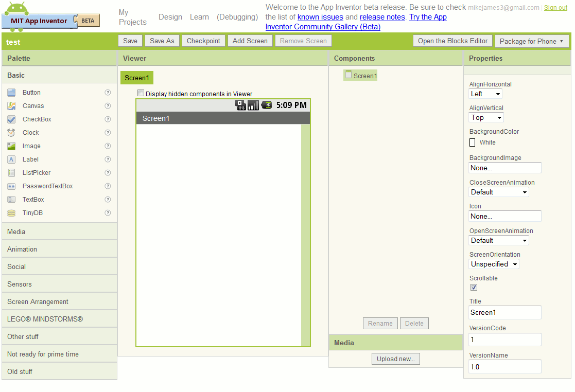Expand the Screen Arrangement palette section
The width and height of the screenshot is (575, 392).
[59, 302]
